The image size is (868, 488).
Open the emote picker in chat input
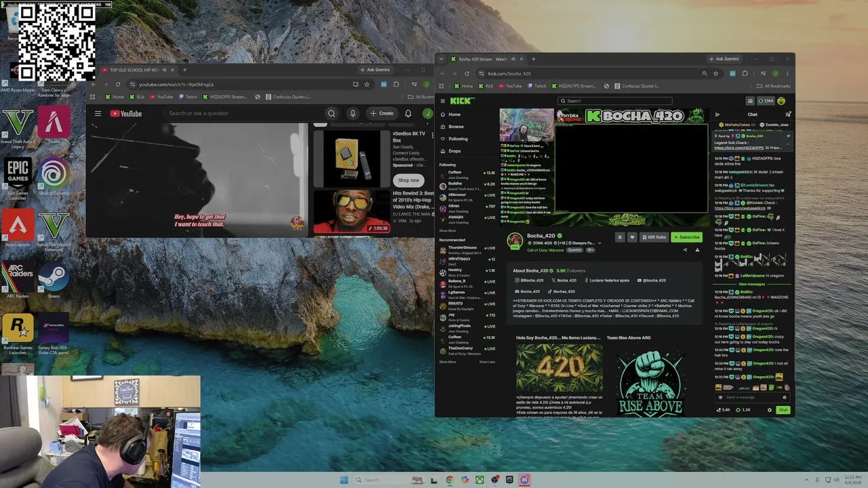tap(785, 398)
